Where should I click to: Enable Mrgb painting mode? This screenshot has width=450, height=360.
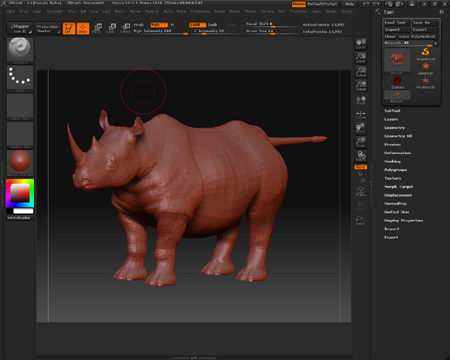(139, 25)
